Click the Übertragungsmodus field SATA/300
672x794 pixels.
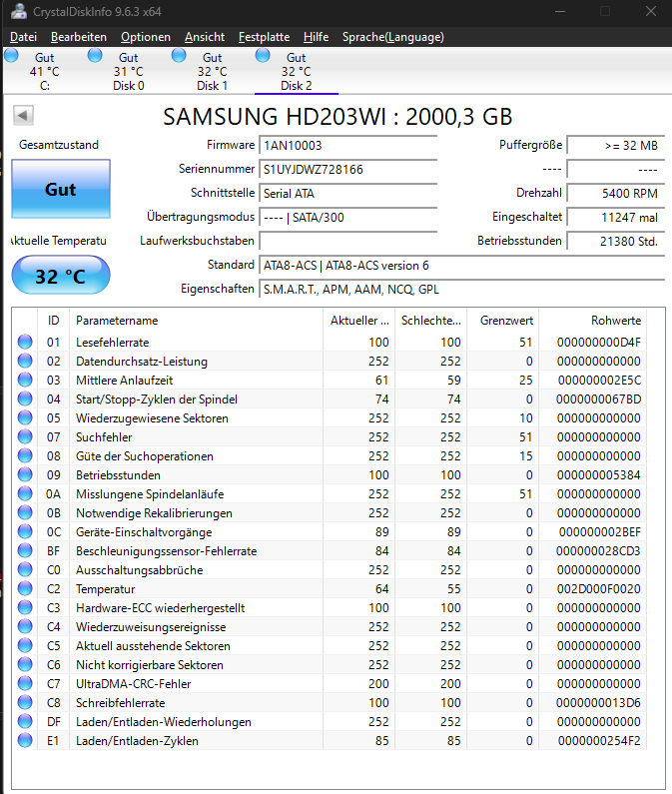coord(347,218)
